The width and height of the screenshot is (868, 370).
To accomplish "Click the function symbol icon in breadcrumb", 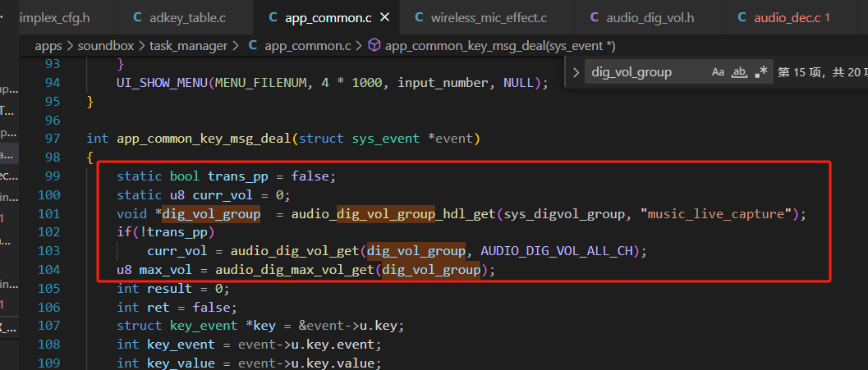I will point(374,45).
